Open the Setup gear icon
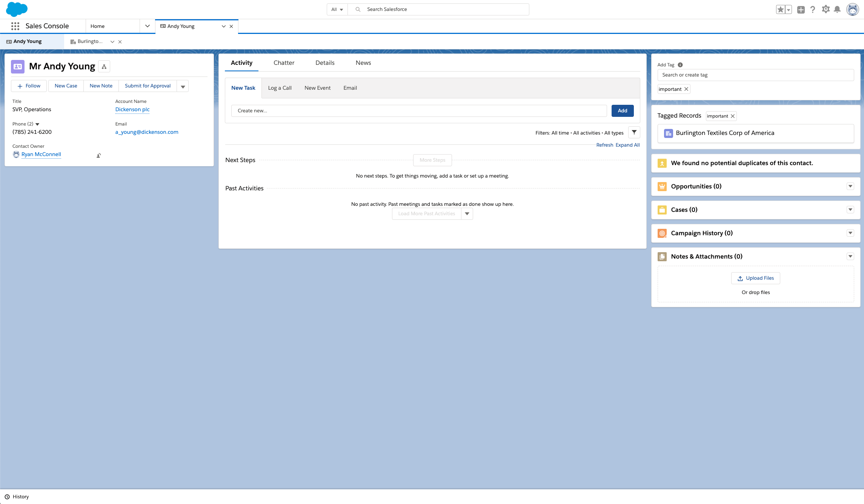864x504 pixels. coord(826,9)
